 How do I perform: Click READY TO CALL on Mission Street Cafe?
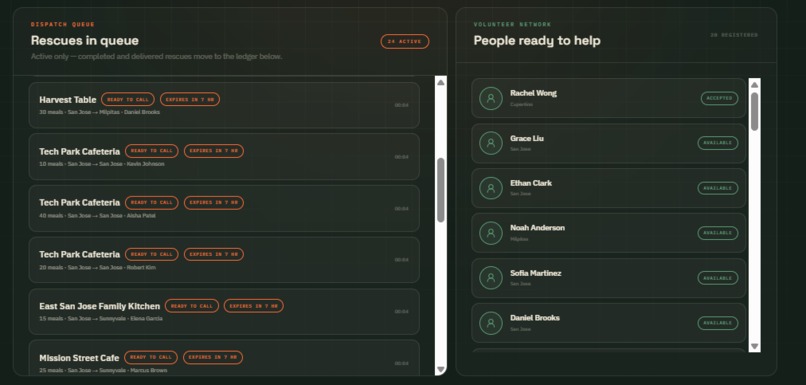coord(151,357)
